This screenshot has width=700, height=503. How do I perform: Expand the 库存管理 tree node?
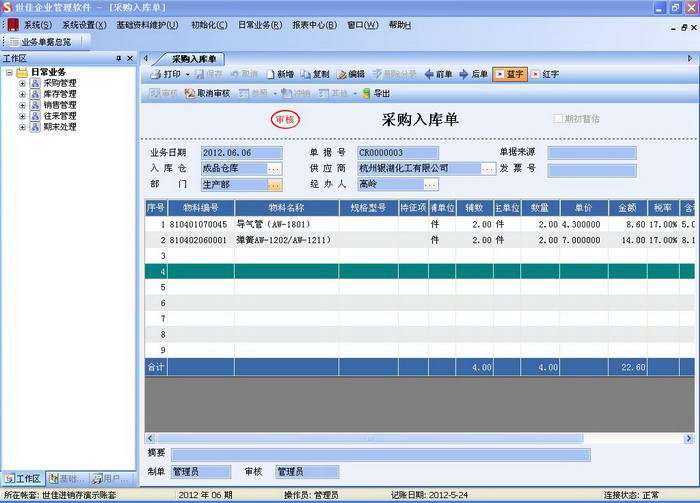click(x=22, y=94)
